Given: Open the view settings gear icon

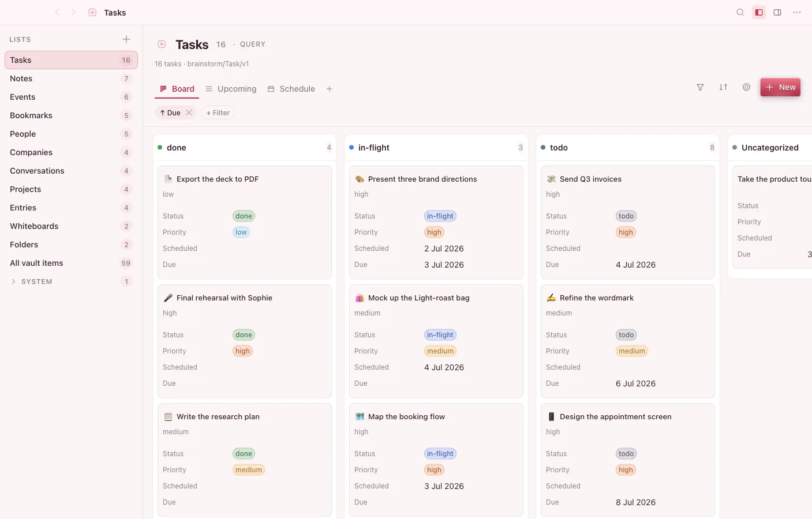Looking at the screenshot, I should (x=746, y=87).
